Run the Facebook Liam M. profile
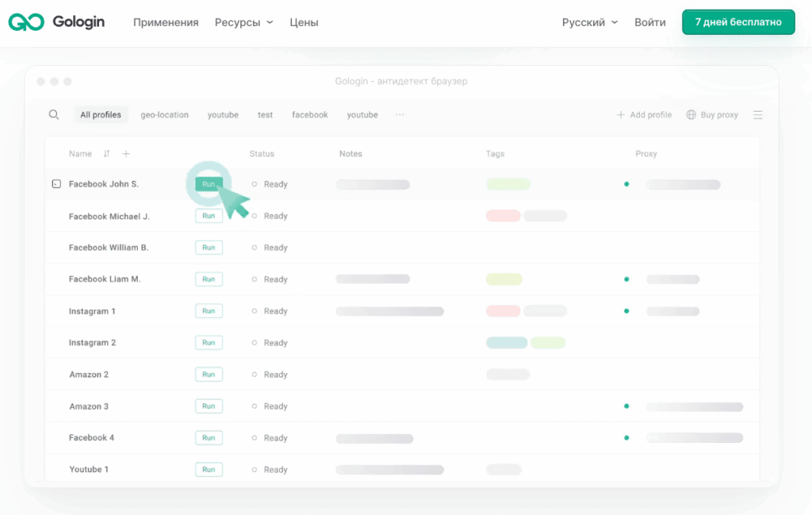This screenshot has height=515, width=812. pos(209,279)
